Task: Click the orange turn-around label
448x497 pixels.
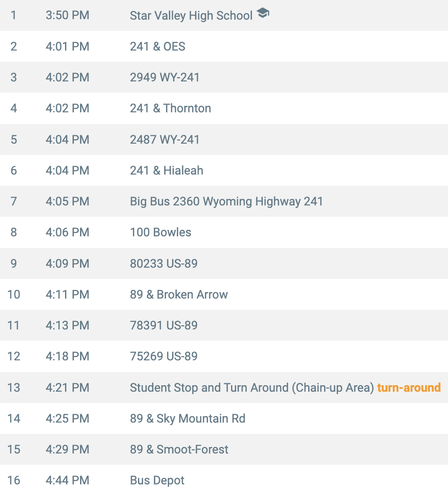Action: 409,387
